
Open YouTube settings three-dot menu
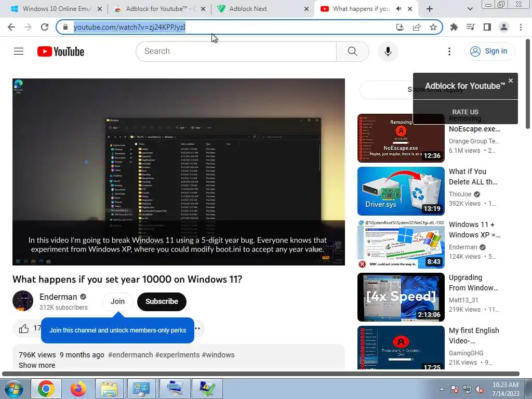coord(449,51)
